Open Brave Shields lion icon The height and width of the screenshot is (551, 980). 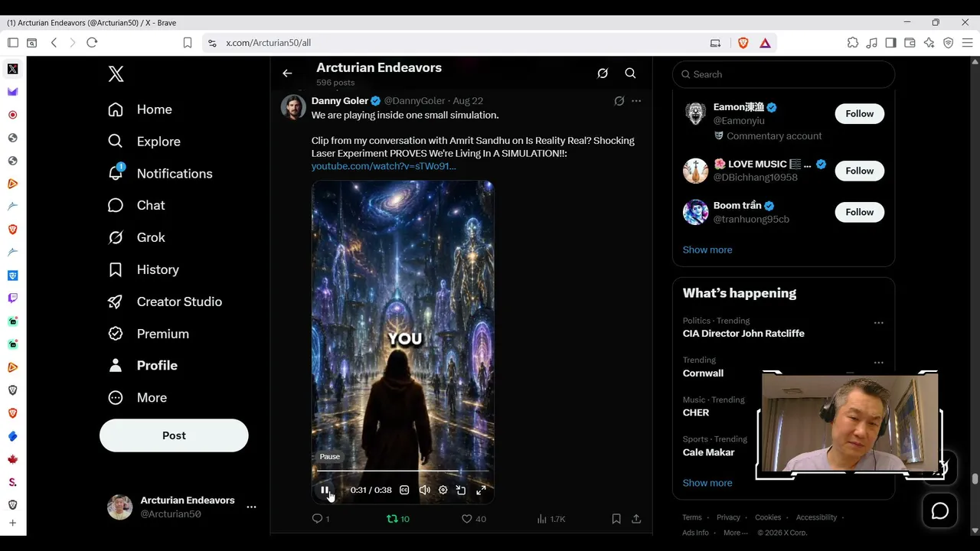pos(743,43)
